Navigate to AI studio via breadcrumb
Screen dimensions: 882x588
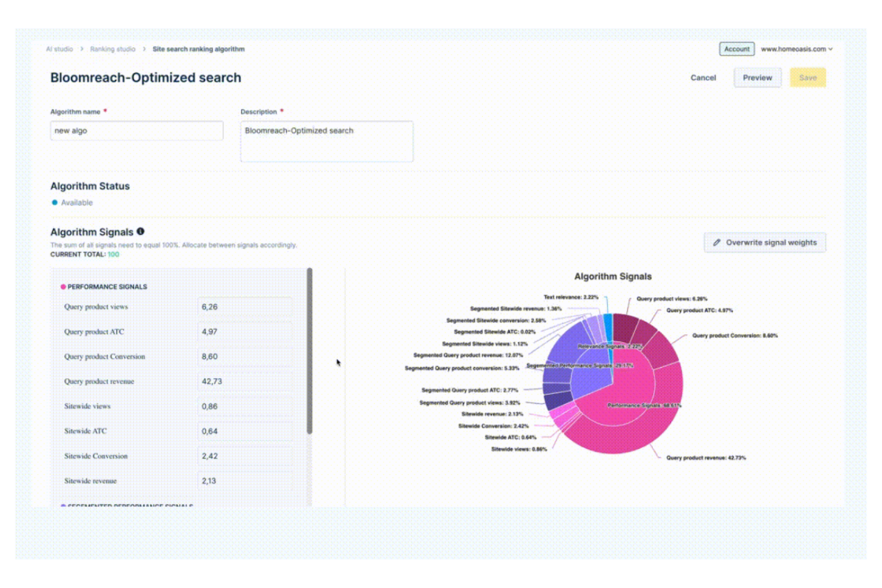click(x=58, y=49)
